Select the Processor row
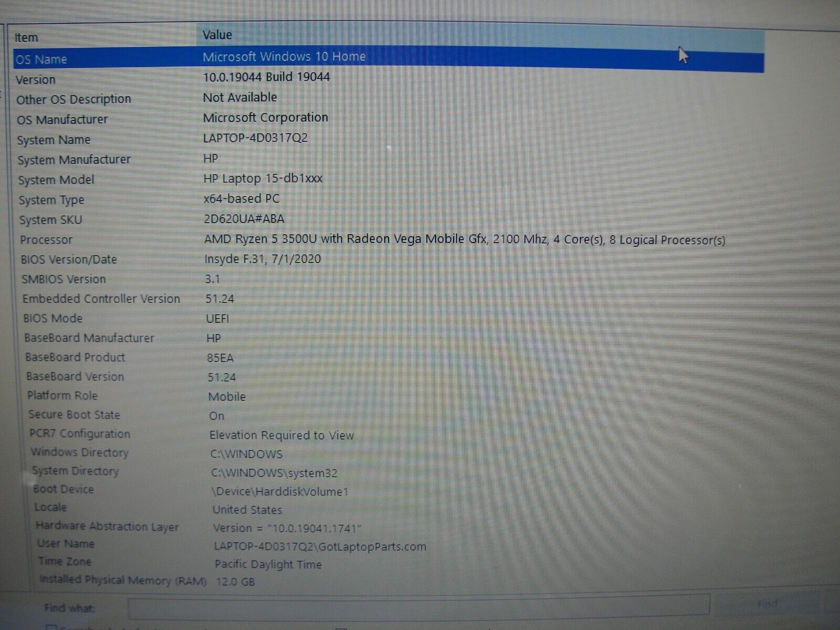Image resolution: width=840 pixels, height=630 pixels. 46,240
